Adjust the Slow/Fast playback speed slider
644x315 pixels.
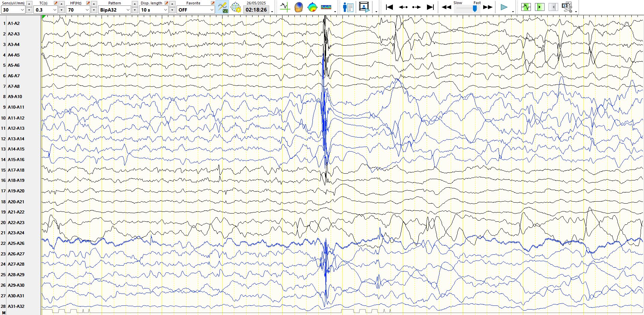475,9
